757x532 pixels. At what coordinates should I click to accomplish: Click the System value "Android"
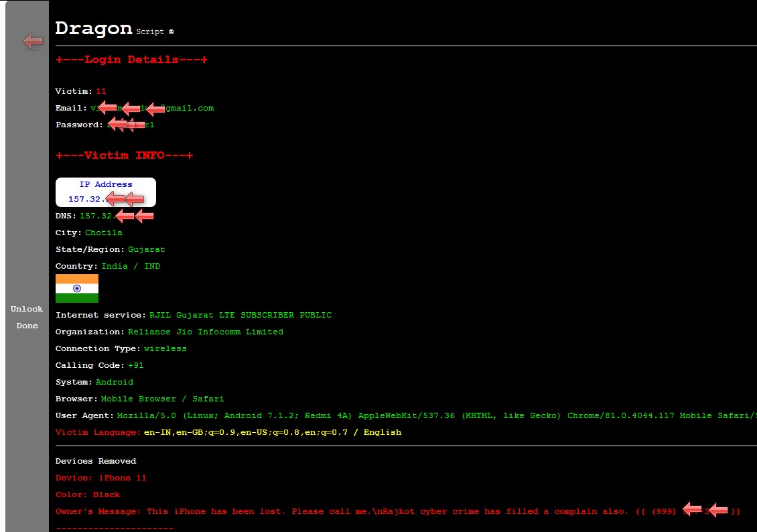(115, 382)
